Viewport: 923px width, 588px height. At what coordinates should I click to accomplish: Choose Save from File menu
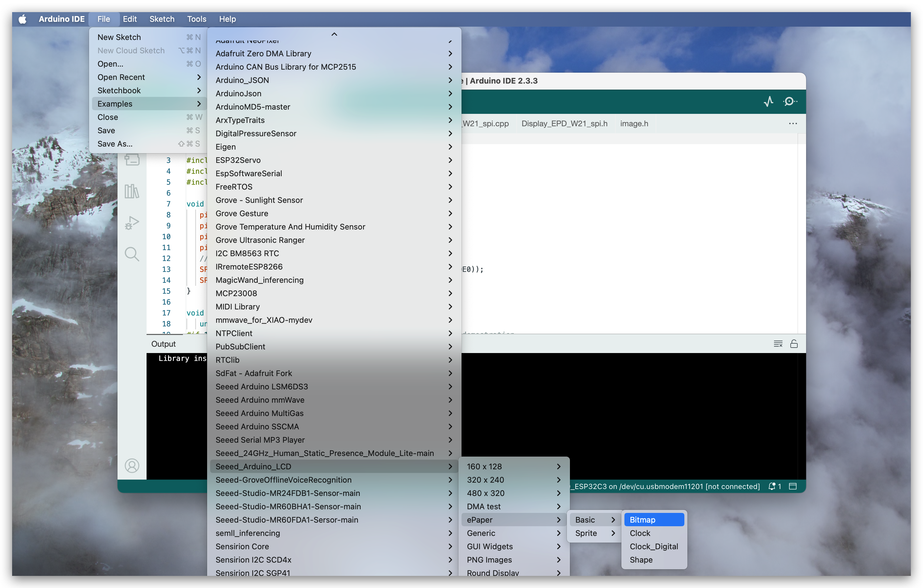149,130
